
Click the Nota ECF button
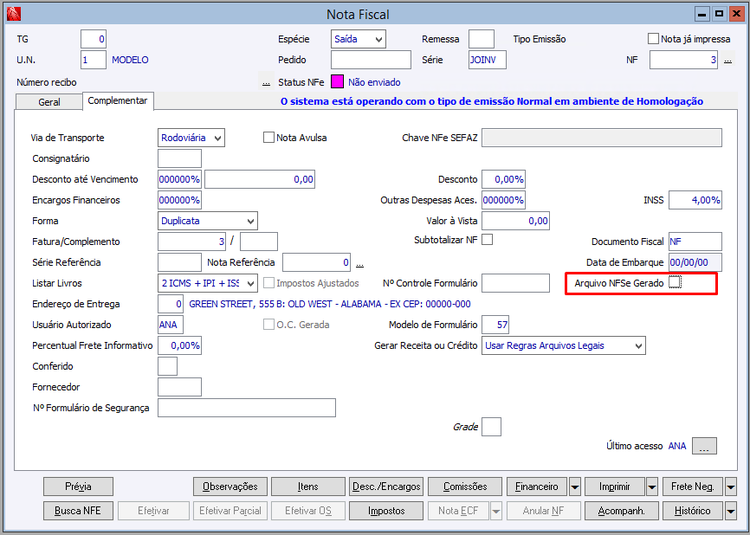click(x=458, y=511)
